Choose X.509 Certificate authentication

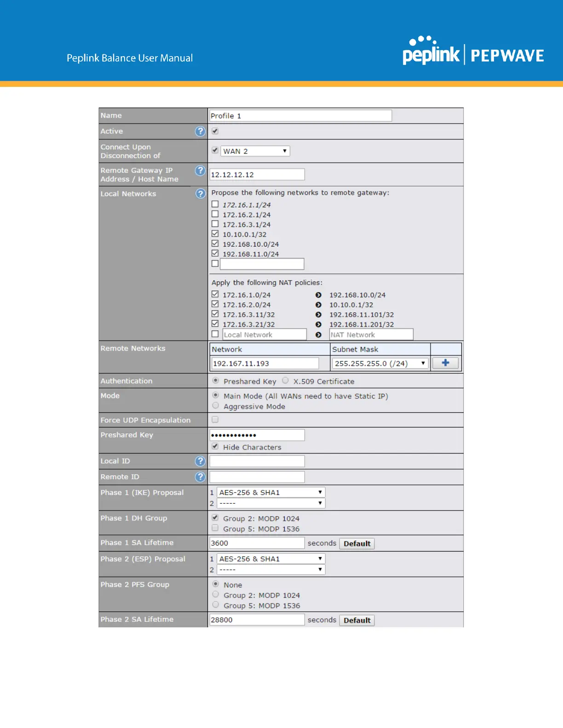285,381
